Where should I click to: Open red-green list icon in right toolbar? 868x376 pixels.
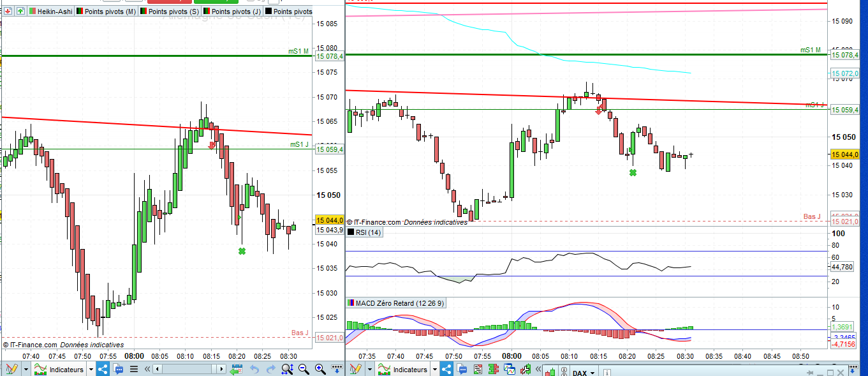point(478,369)
